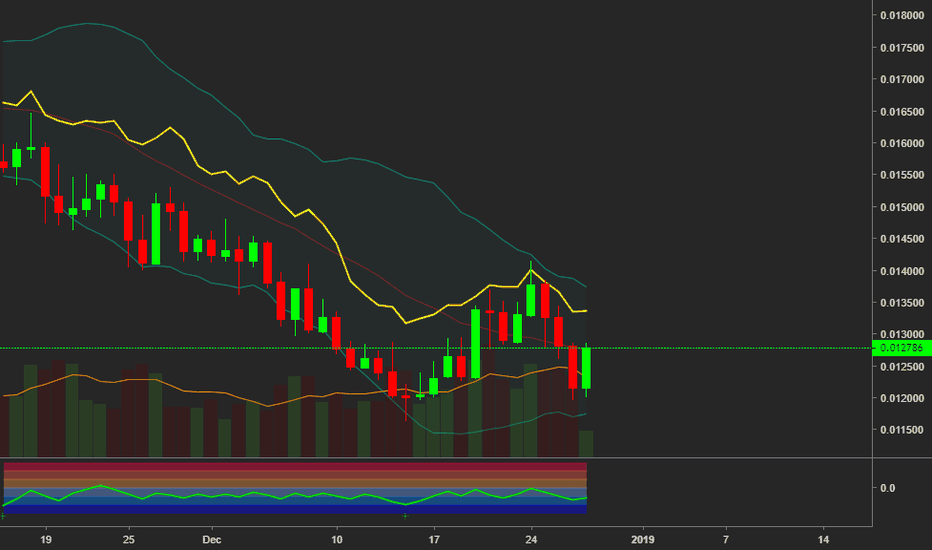This screenshot has height=550, width=932.
Task: Click the 0.015000 price axis label
Action: 902,208
